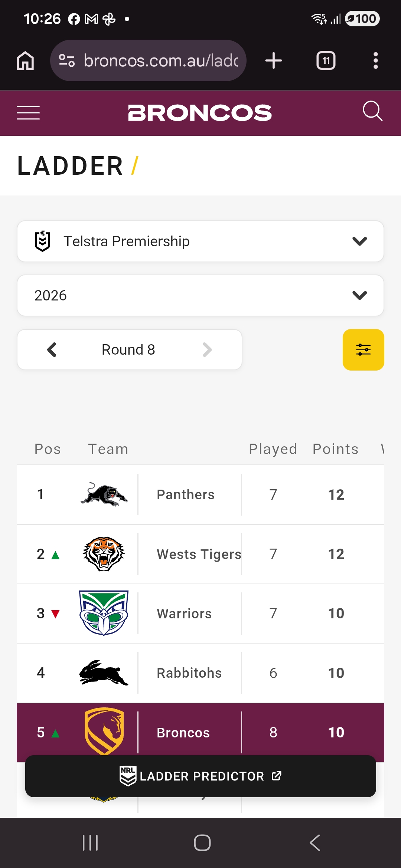Open the hamburger navigation menu
The height and width of the screenshot is (868, 401).
click(x=28, y=113)
